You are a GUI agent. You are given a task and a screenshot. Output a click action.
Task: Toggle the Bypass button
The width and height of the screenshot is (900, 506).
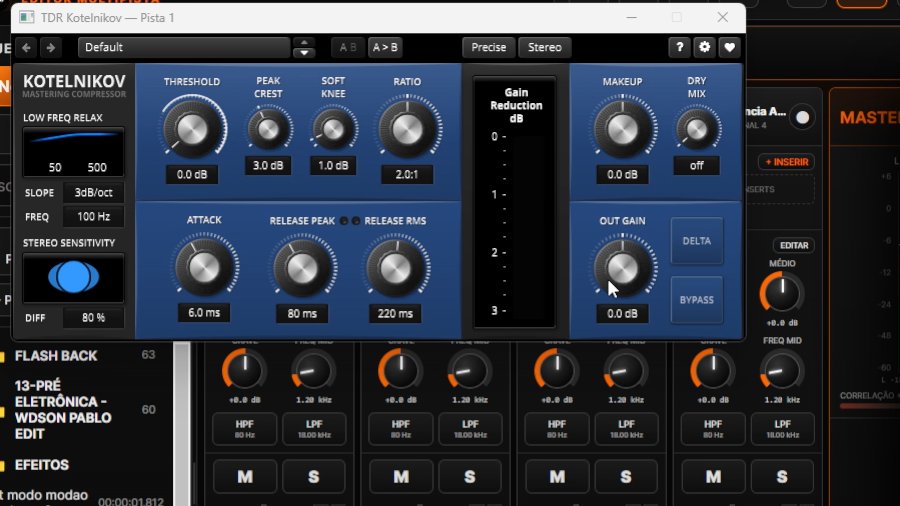tap(697, 300)
